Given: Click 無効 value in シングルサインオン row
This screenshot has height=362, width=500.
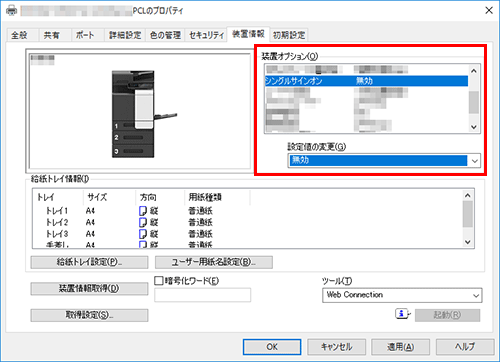Looking at the screenshot, I should 364,81.
